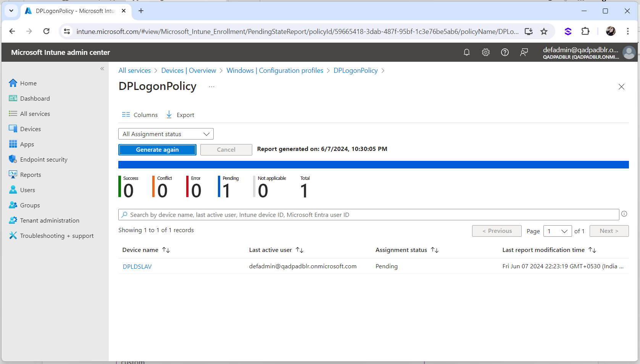Open the DPLDSLAV device link
This screenshot has height=364, width=640.
click(x=137, y=266)
